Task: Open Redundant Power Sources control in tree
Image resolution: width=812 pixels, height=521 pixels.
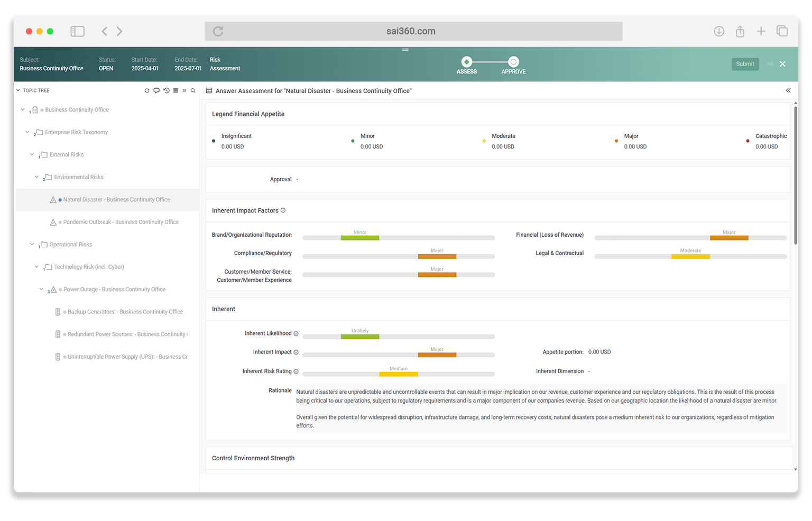Action: (126, 334)
